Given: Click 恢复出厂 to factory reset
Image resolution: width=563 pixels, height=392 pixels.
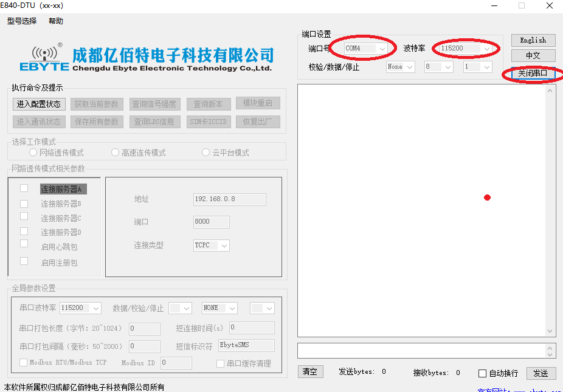Looking at the screenshot, I should click(258, 122).
